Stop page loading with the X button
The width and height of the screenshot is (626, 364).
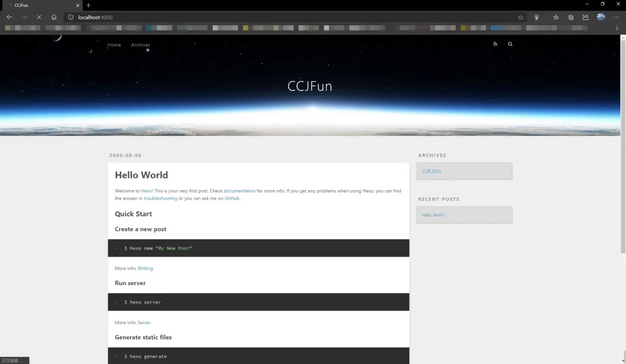[x=39, y=17]
